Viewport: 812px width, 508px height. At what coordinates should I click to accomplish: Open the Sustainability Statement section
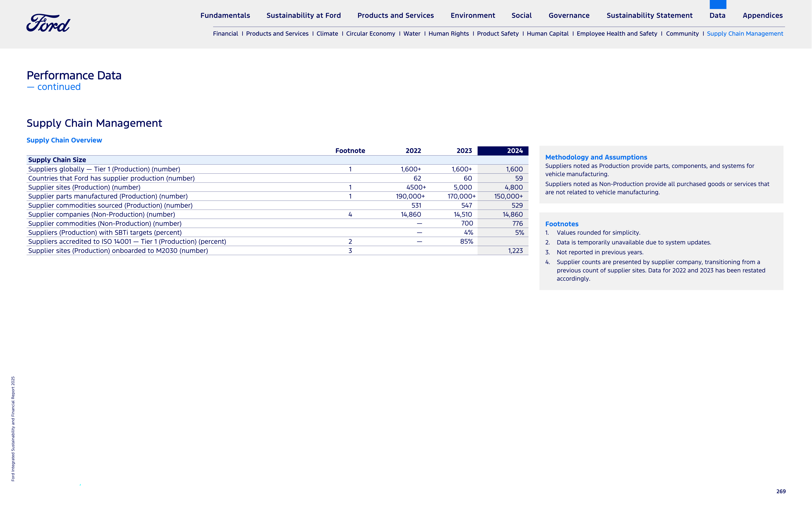click(x=650, y=15)
